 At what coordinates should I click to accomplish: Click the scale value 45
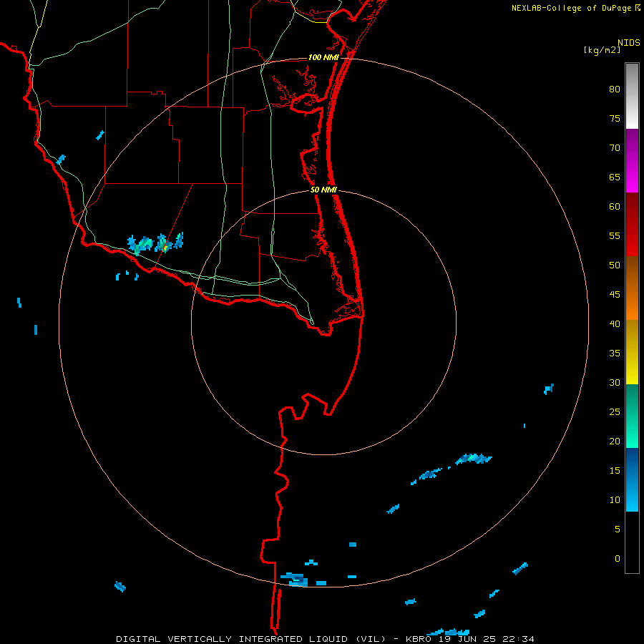coord(615,295)
